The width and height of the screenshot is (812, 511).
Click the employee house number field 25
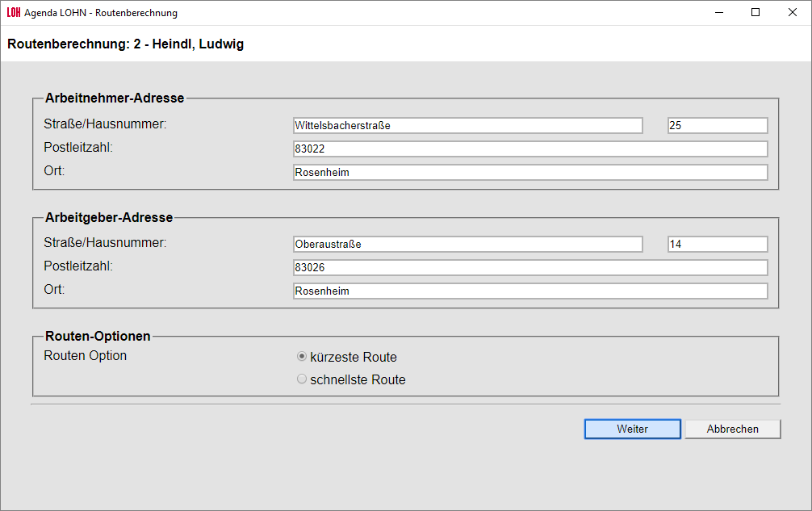click(718, 126)
